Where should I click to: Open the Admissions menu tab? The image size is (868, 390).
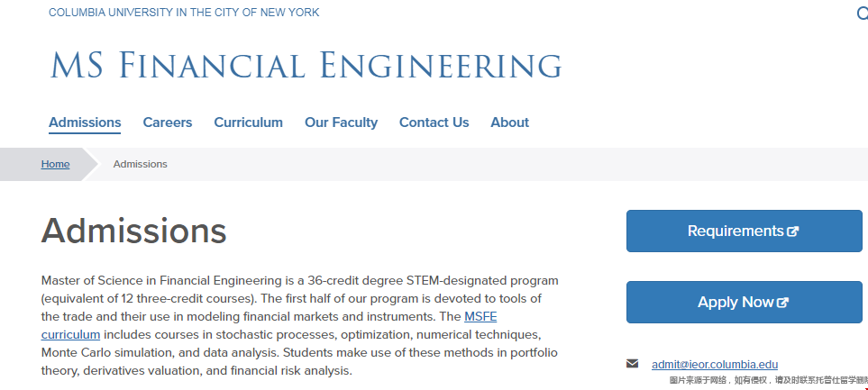click(x=85, y=122)
